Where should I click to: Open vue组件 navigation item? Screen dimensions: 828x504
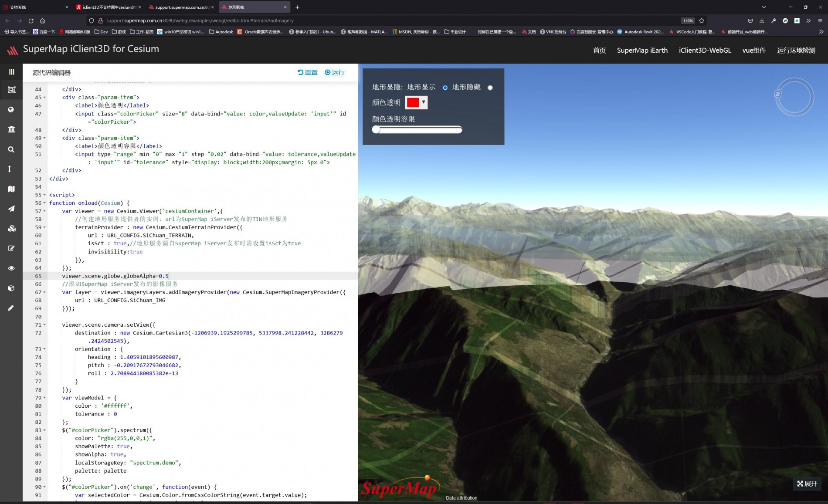pyautogui.click(x=754, y=50)
